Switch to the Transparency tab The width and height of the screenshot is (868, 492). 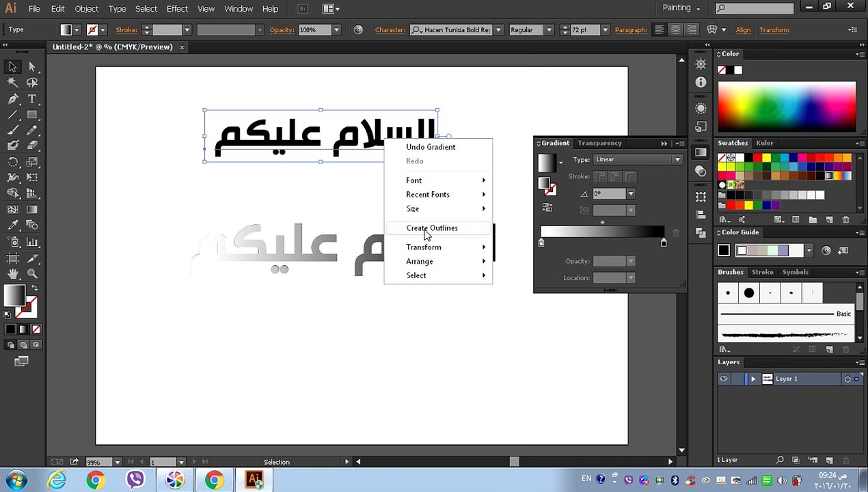599,143
